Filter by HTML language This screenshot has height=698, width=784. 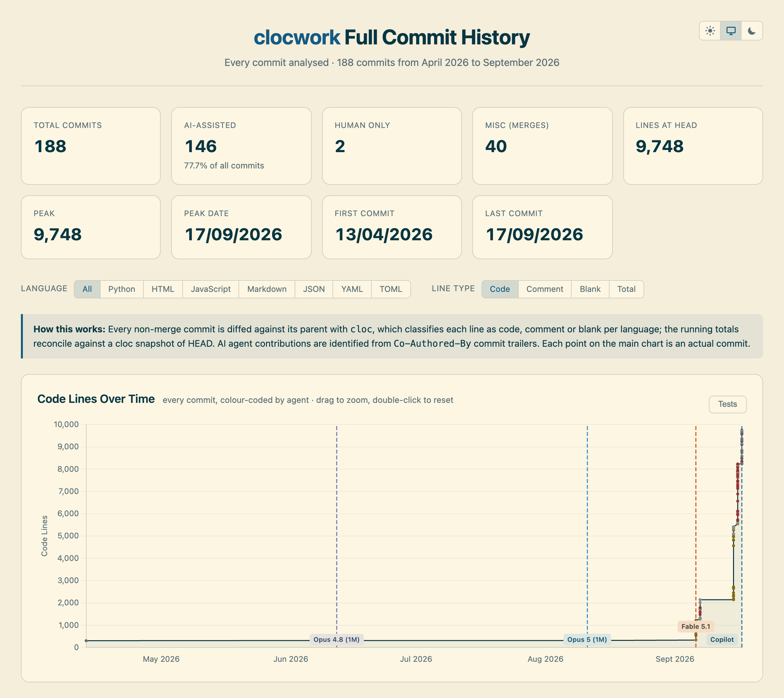point(163,289)
